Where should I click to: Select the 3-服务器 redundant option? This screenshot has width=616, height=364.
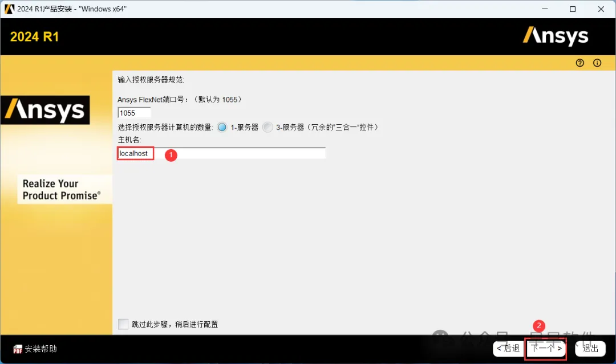click(268, 127)
